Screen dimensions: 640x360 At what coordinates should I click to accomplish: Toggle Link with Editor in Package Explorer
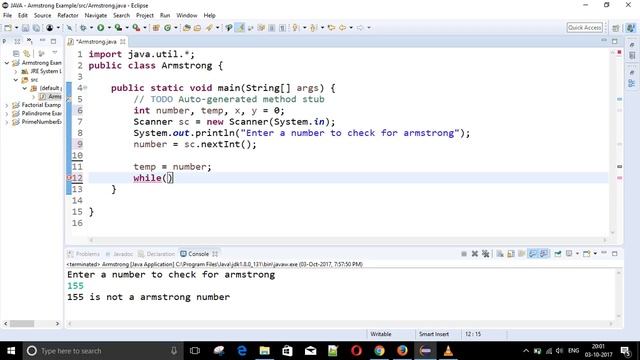point(27,53)
